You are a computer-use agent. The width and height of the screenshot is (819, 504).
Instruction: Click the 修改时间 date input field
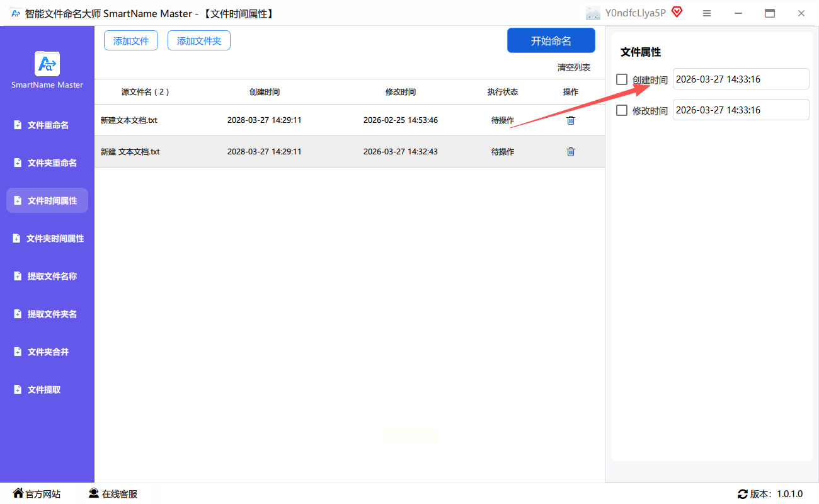click(741, 110)
